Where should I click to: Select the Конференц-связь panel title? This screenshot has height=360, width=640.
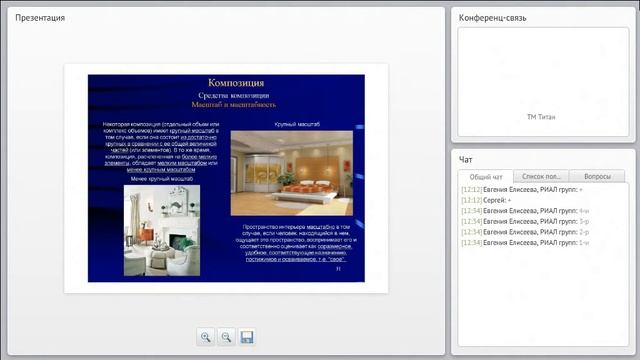[x=492, y=18]
